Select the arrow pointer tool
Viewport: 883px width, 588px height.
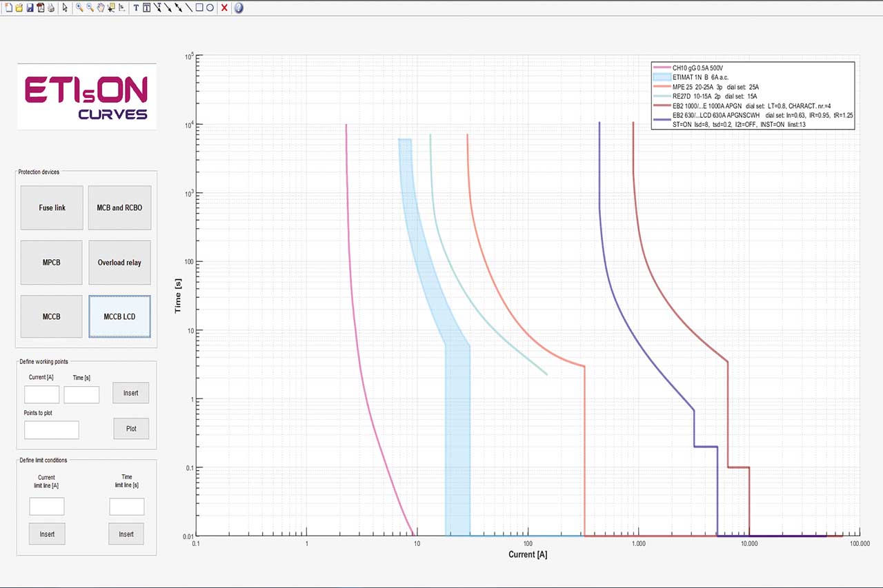[65, 8]
